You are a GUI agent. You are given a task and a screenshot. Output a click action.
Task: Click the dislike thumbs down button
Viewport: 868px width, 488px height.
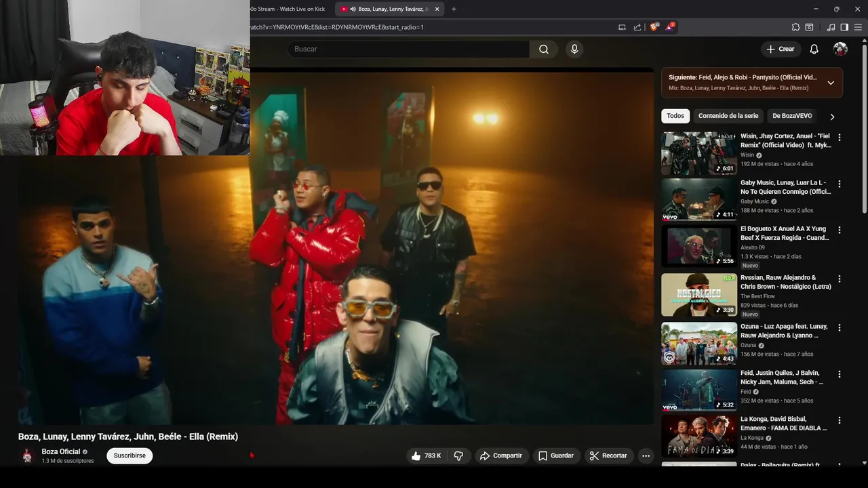(x=458, y=455)
